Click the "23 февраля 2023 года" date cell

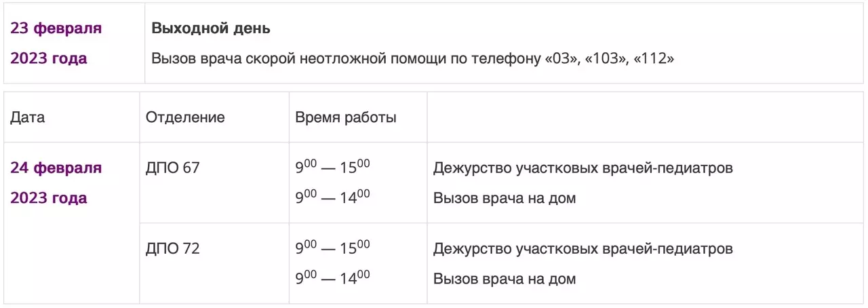[x=74, y=43]
